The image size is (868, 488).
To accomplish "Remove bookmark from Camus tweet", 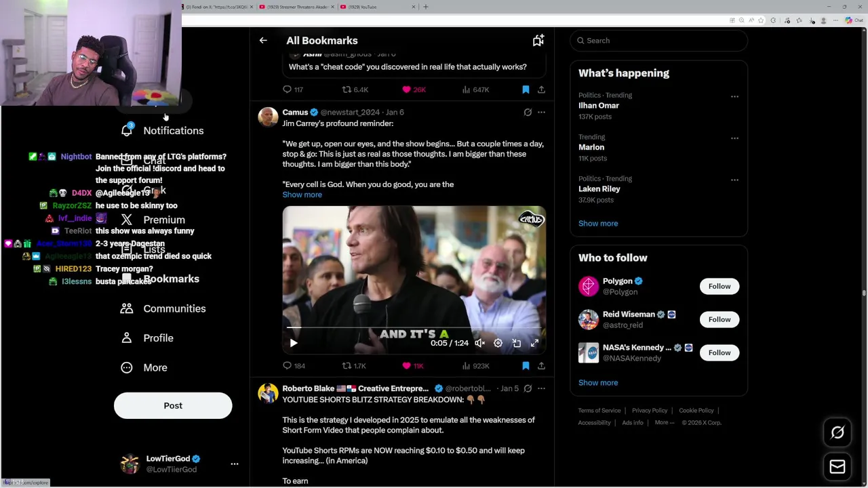I will [x=526, y=366].
